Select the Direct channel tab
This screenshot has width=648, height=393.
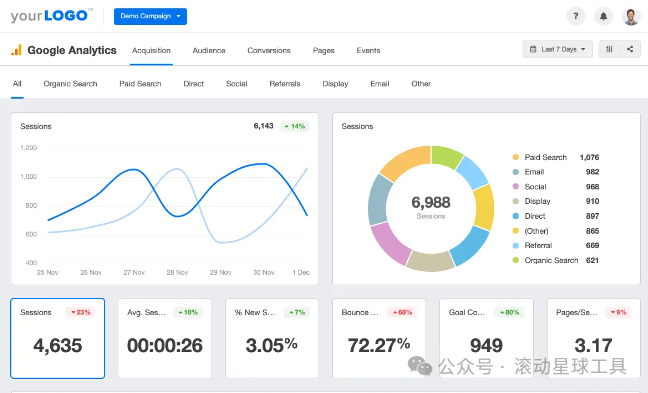click(193, 84)
